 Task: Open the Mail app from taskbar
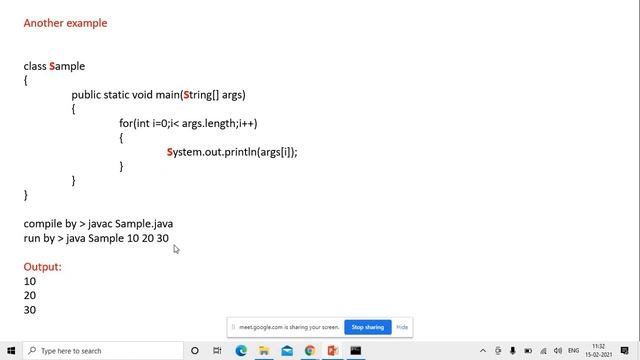coord(287,351)
